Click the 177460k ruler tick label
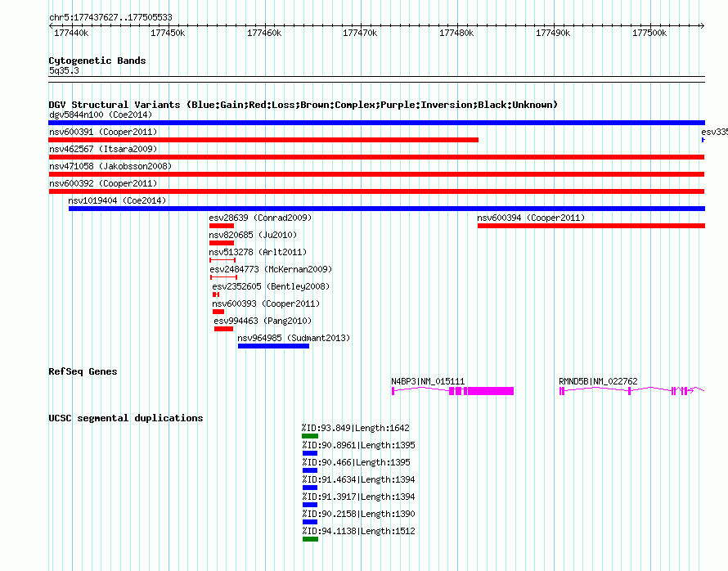The height and width of the screenshot is (571, 728). pyautogui.click(x=264, y=34)
